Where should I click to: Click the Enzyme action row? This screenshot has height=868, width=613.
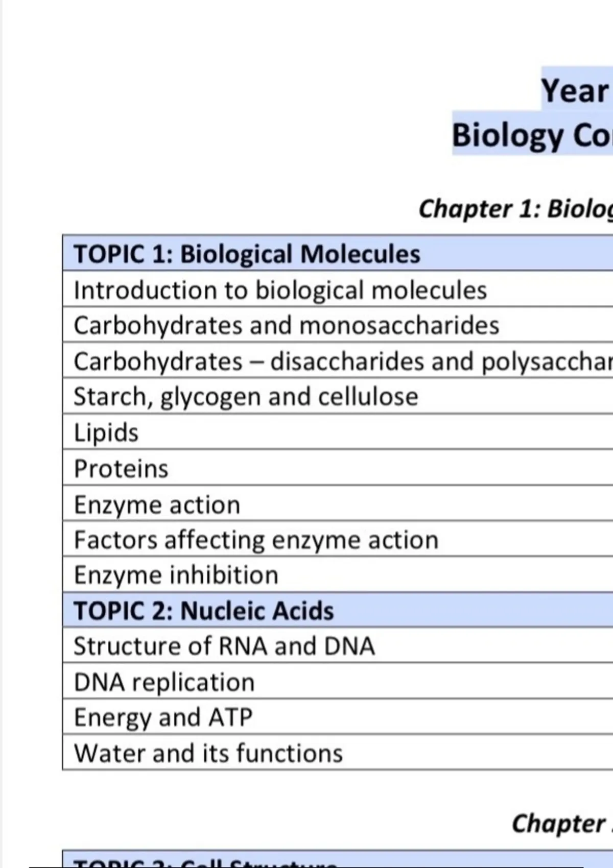click(157, 504)
